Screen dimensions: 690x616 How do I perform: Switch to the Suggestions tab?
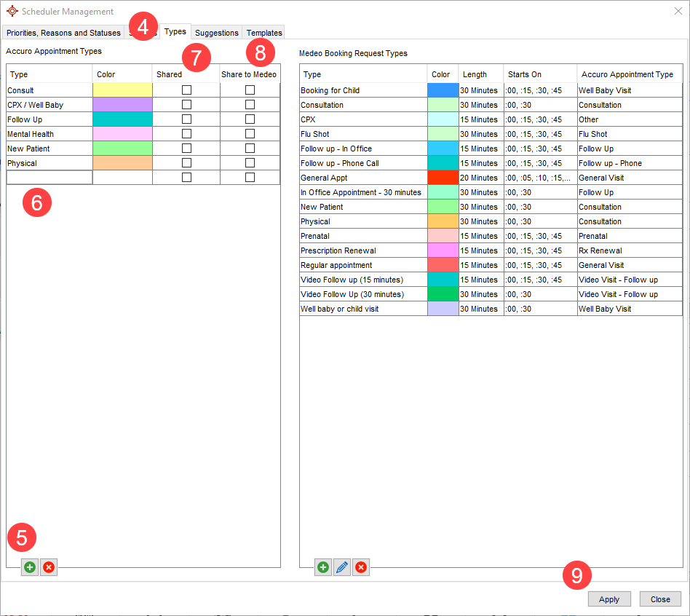(215, 32)
